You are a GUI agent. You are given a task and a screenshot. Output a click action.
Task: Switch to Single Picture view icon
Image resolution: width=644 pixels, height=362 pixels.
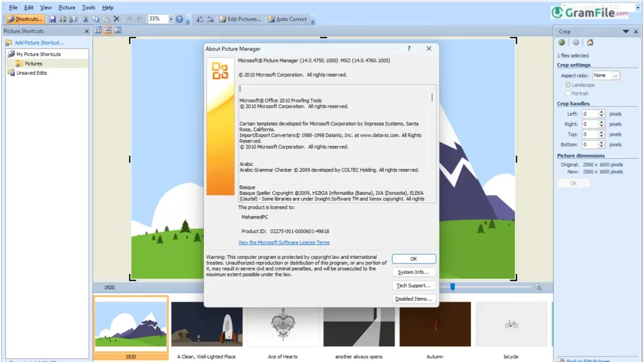tap(118, 30)
